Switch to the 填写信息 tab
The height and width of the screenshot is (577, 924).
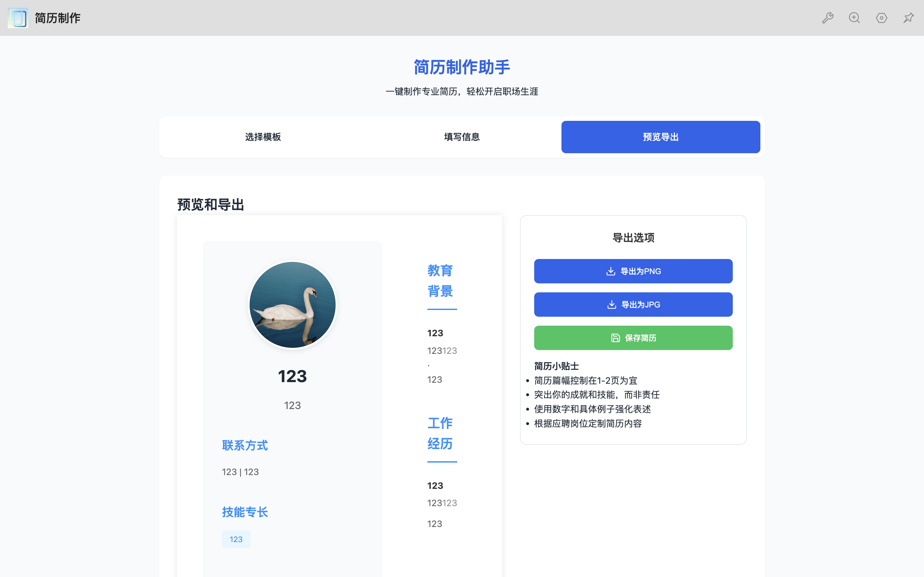click(462, 137)
